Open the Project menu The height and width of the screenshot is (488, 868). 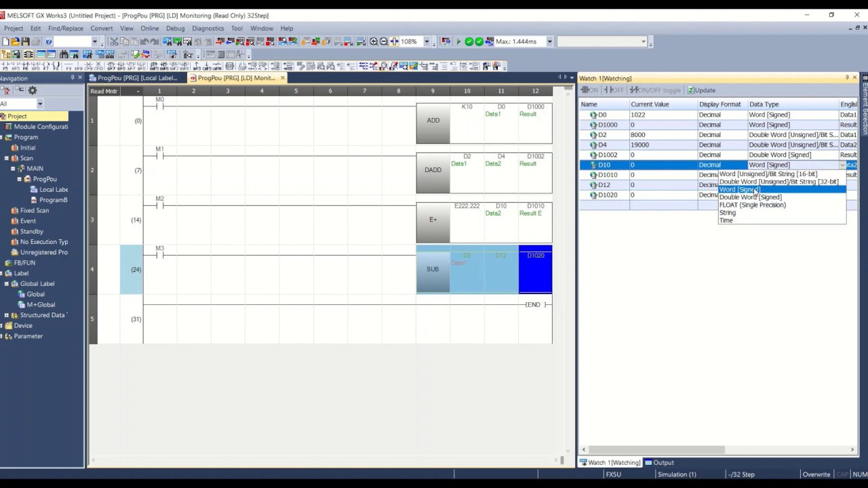pos(14,28)
